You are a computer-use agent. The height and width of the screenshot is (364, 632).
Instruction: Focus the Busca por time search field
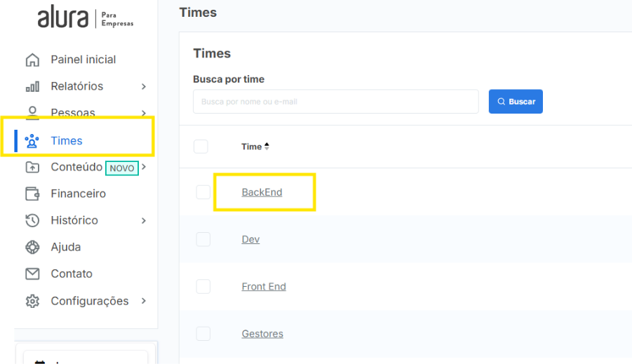tap(336, 102)
